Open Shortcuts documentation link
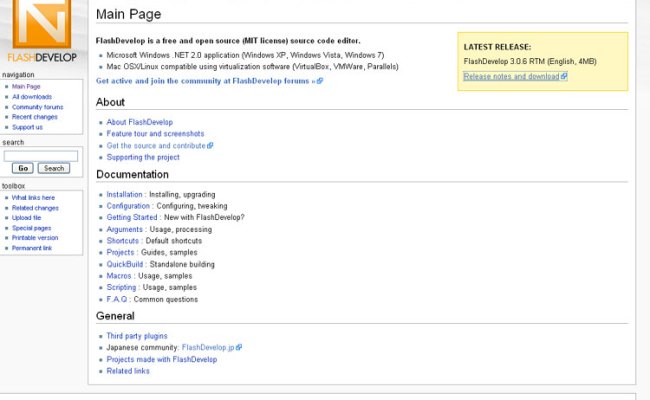The width and height of the screenshot is (650, 400). (123, 241)
